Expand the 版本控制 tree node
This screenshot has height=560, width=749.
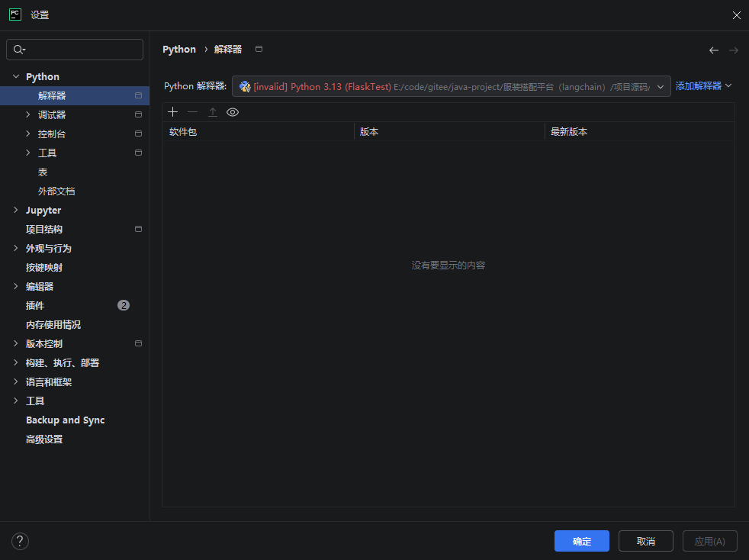click(x=16, y=343)
